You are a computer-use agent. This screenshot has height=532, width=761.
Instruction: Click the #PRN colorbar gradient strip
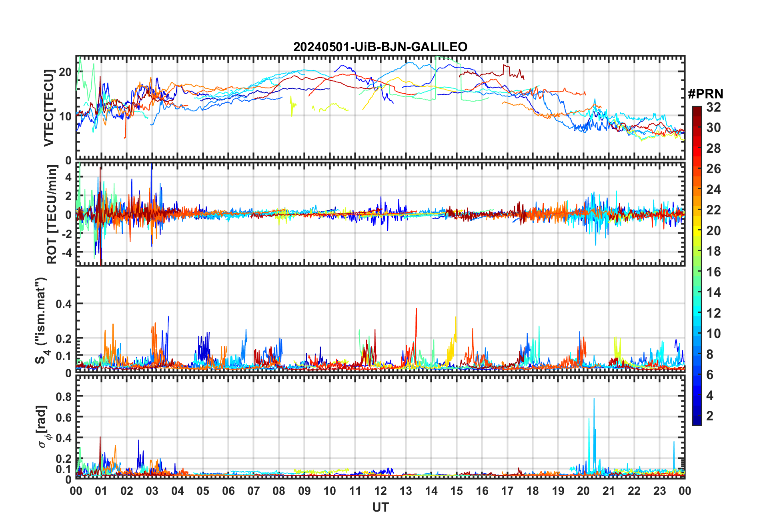[697, 266]
